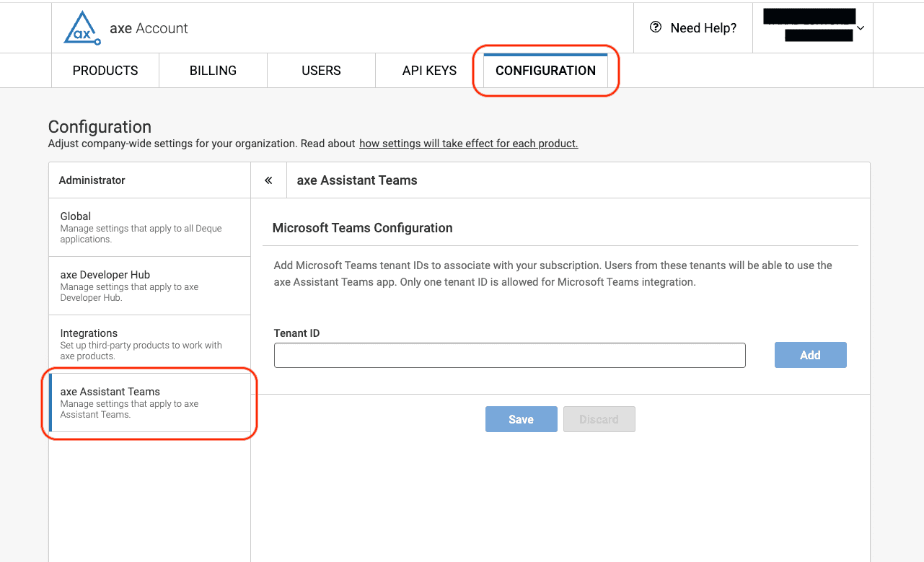Image resolution: width=924 pixels, height=562 pixels.
Task: Switch to the PRODUCTS tab
Action: 105,71
